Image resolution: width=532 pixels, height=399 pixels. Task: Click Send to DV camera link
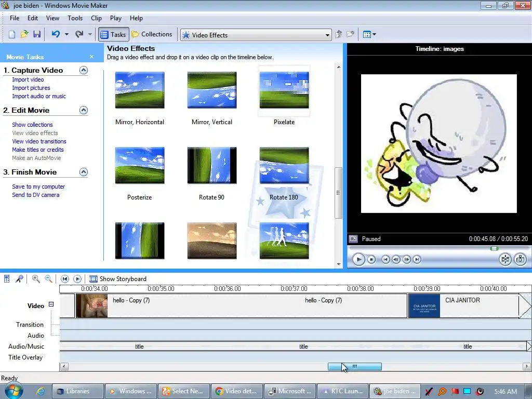point(36,195)
